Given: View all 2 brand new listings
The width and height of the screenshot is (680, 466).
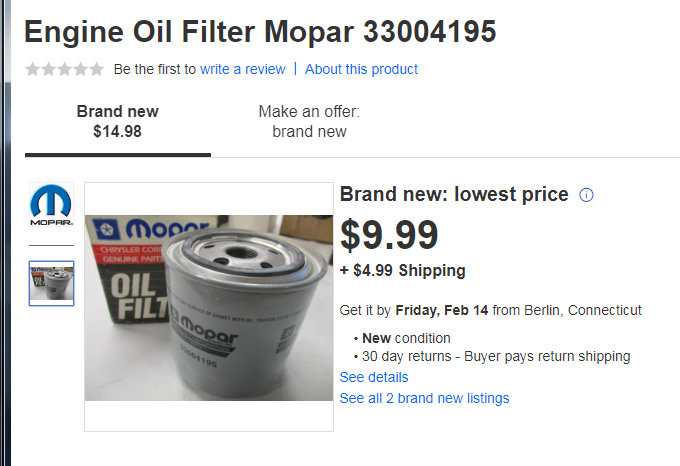Looking at the screenshot, I should (424, 398).
